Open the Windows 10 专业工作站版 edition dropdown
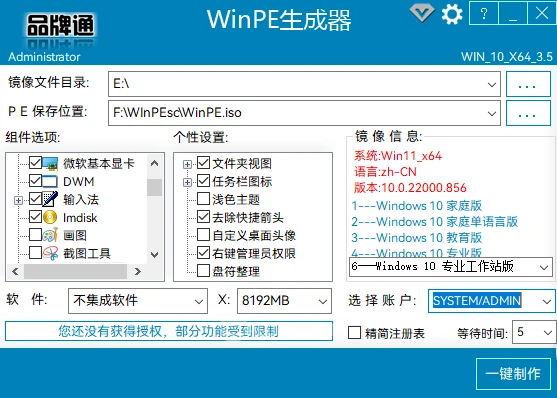Viewport: 557px width, 398px height. click(544, 267)
